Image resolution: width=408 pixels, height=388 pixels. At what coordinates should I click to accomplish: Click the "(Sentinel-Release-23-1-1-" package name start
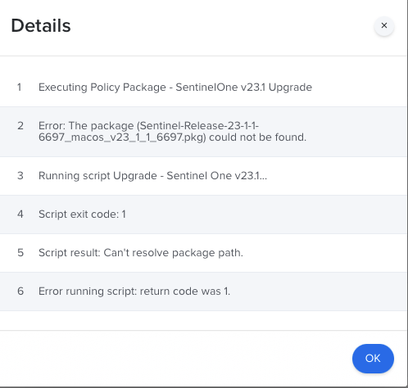click(x=198, y=126)
